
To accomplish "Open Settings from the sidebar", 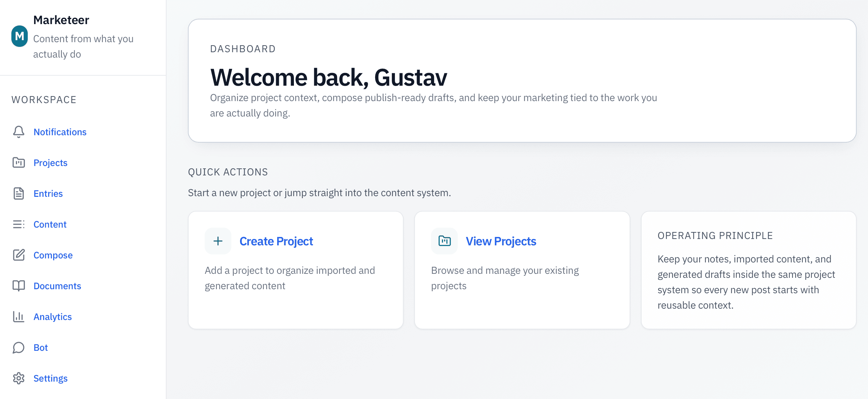I will pos(50,379).
